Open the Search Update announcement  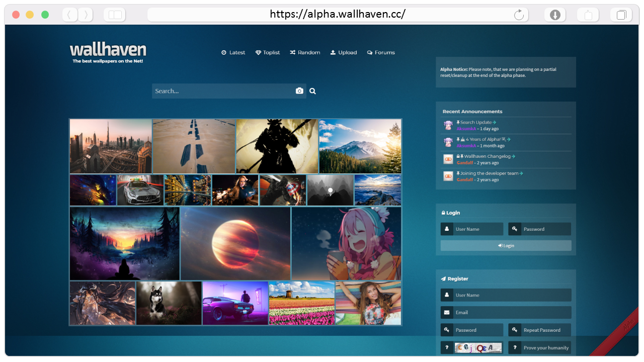click(476, 122)
